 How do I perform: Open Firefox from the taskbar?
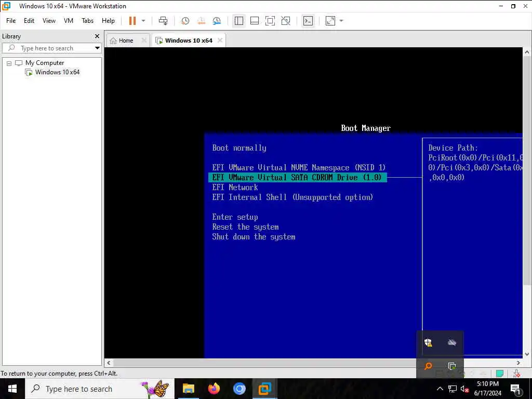(214, 389)
